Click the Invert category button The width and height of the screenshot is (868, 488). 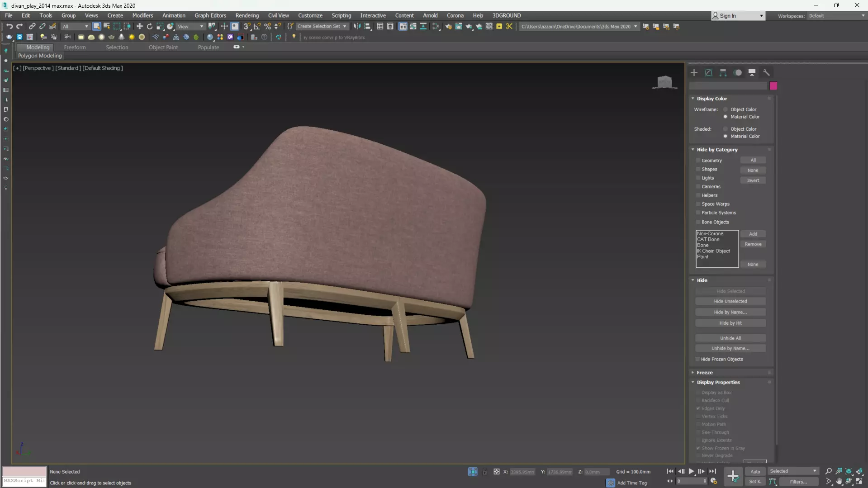coord(753,180)
